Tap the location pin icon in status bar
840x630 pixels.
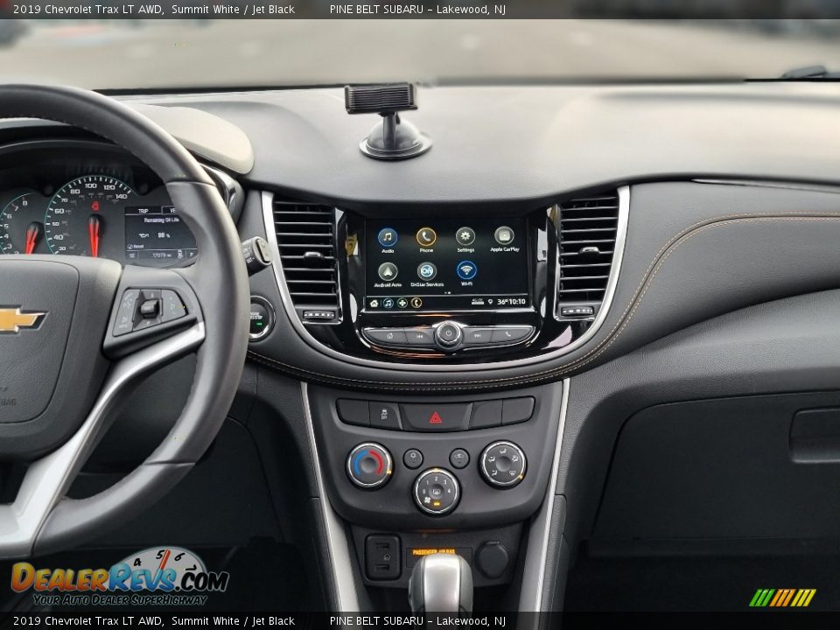(490, 302)
